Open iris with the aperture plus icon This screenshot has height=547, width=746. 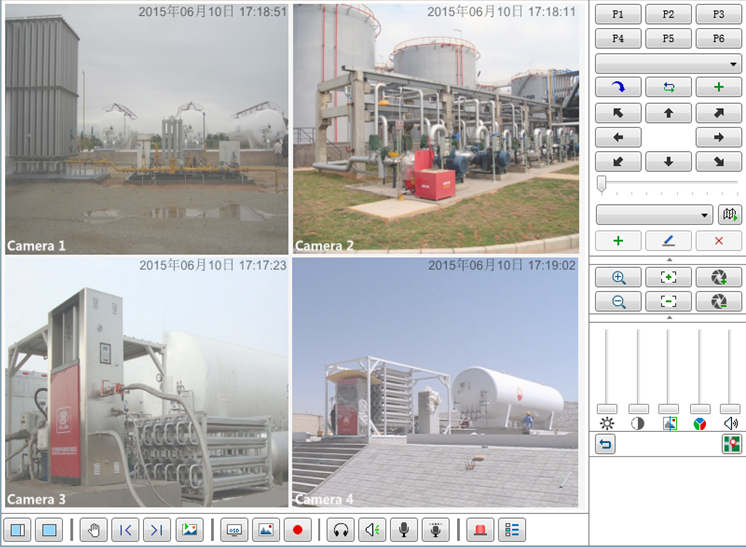[x=718, y=277]
